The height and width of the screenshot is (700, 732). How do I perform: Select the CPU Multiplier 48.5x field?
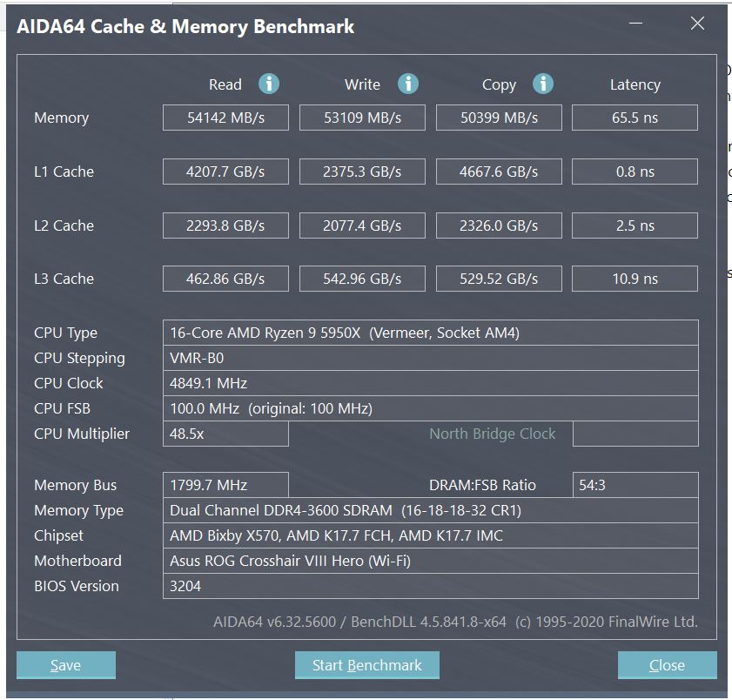[x=225, y=434]
